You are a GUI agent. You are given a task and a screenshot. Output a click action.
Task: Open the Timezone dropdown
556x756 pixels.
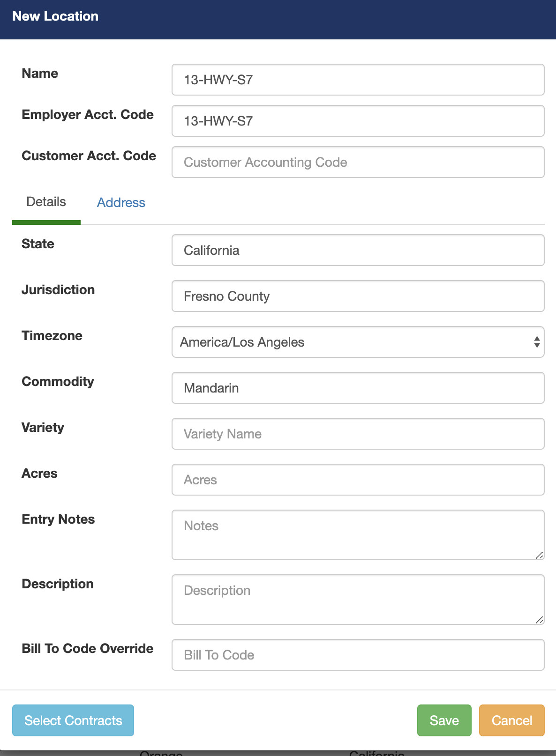(x=358, y=342)
